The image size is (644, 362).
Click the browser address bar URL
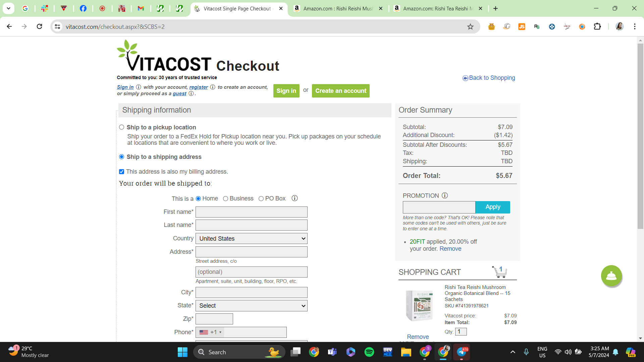point(115,27)
